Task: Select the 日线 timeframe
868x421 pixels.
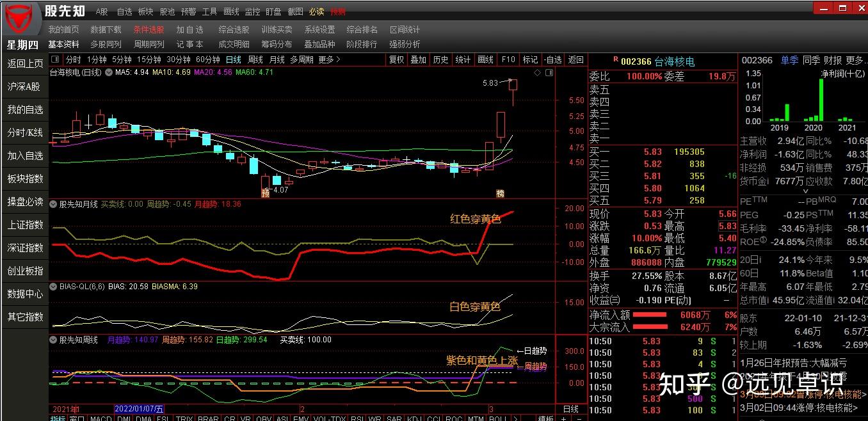Action: [233, 60]
